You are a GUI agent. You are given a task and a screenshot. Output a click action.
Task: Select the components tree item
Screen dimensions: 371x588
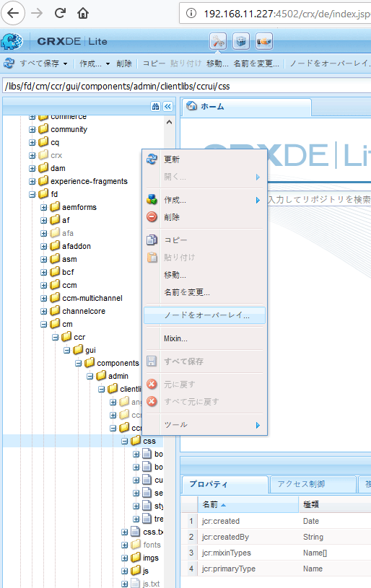click(118, 363)
